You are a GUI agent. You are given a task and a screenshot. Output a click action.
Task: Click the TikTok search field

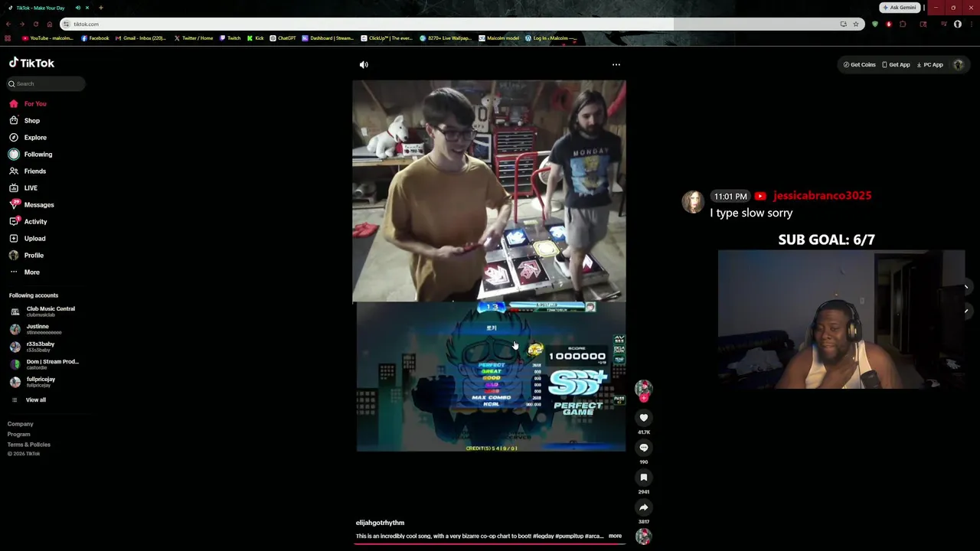(46, 83)
